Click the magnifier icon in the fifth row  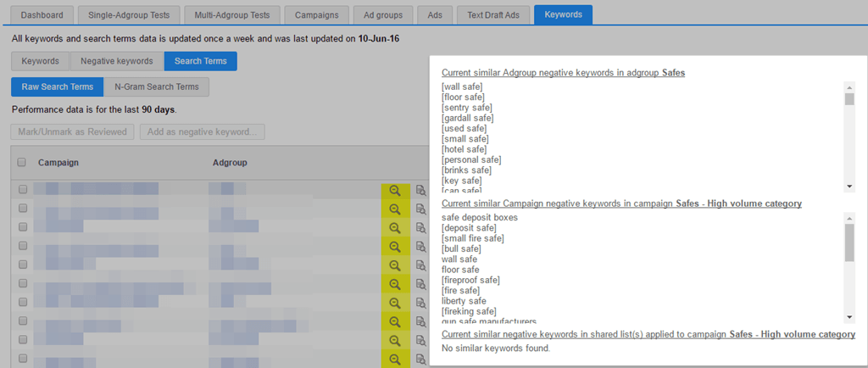[x=394, y=265]
